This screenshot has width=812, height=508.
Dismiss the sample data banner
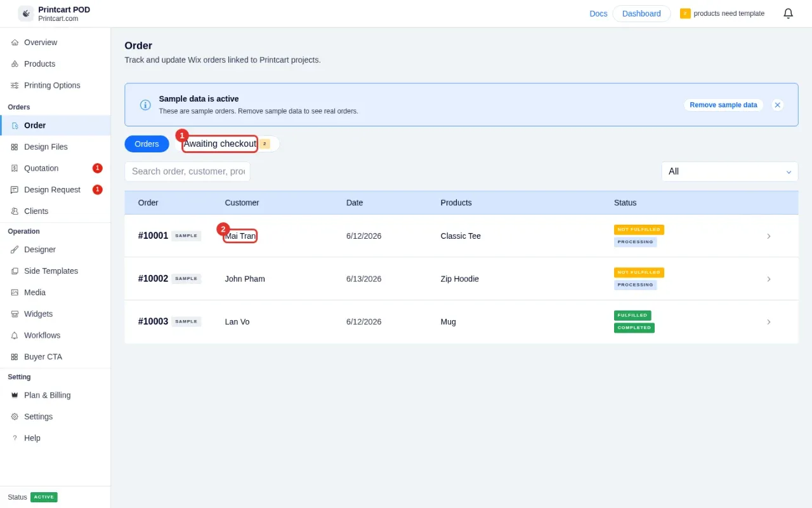tap(777, 105)
